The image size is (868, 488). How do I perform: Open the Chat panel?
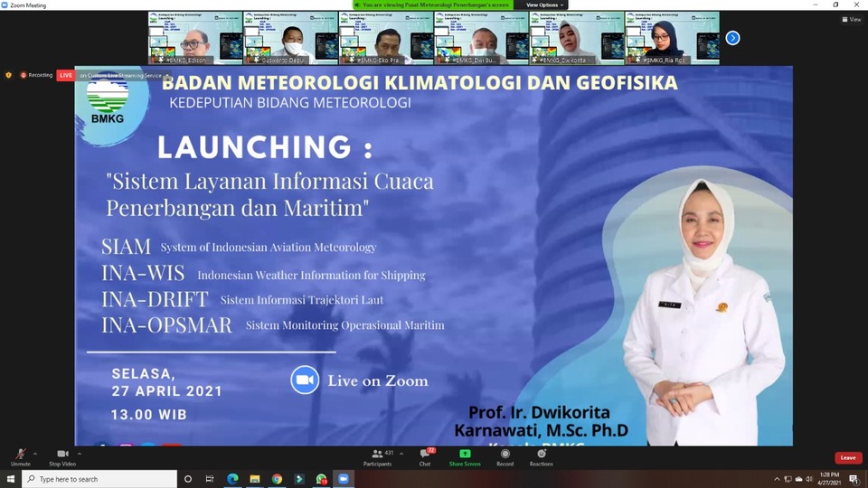click(x=425, y=457)
